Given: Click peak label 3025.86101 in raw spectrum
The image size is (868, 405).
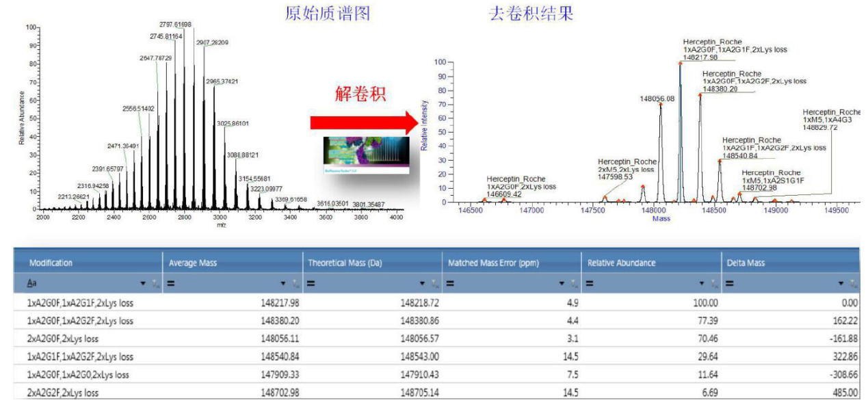Looking at the screenshot, I should 233,124.
